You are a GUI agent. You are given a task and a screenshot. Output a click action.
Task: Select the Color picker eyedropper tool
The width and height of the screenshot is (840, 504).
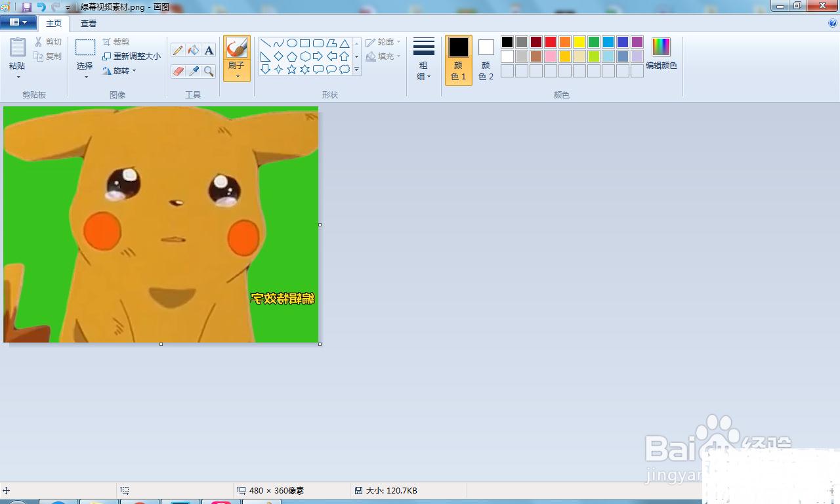pyautogui.click(x=194, y=71)
